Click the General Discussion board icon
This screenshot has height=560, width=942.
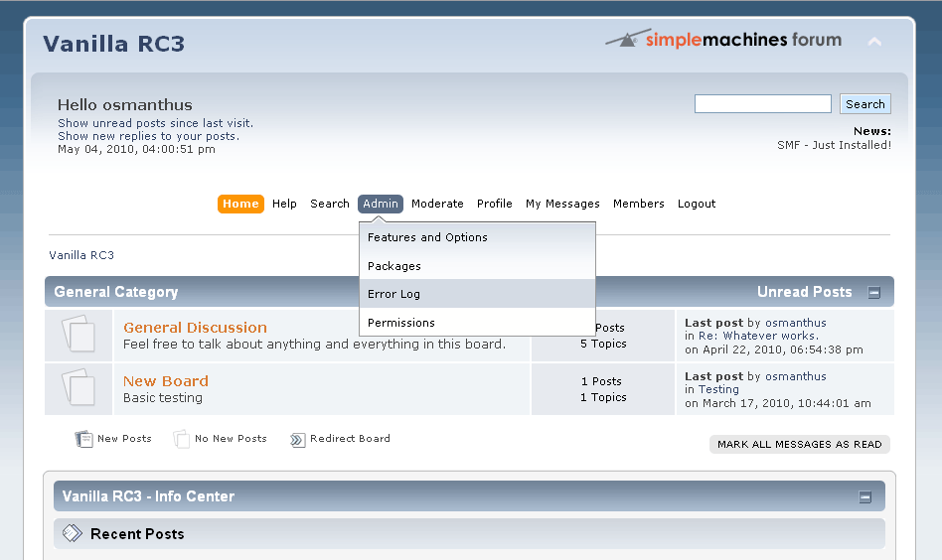click(x=78, y=333)
